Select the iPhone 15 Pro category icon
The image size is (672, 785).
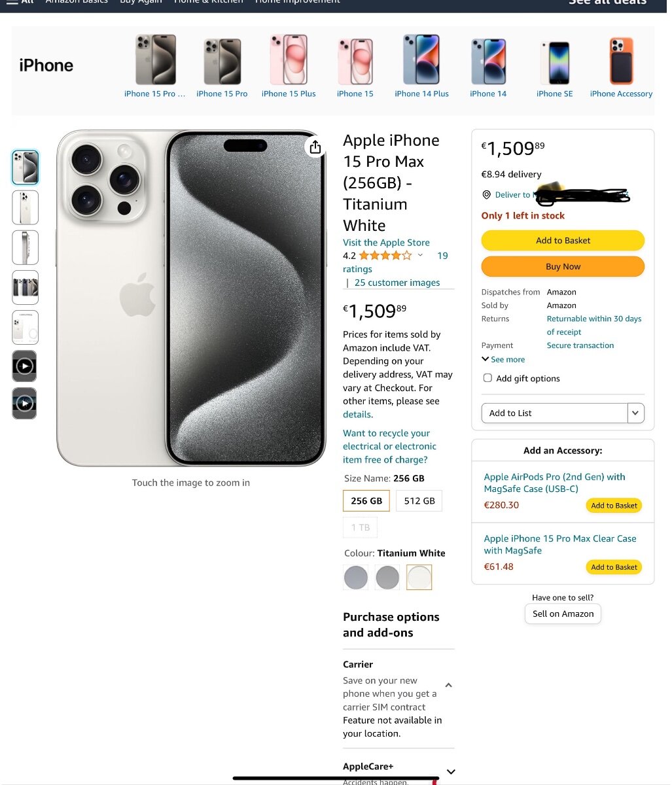[x=222, y=60]
